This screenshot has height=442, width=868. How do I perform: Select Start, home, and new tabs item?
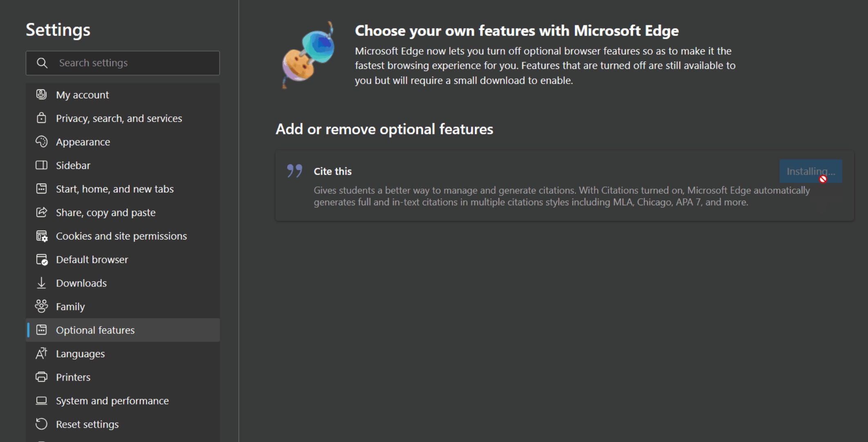[x=115, y=189]
